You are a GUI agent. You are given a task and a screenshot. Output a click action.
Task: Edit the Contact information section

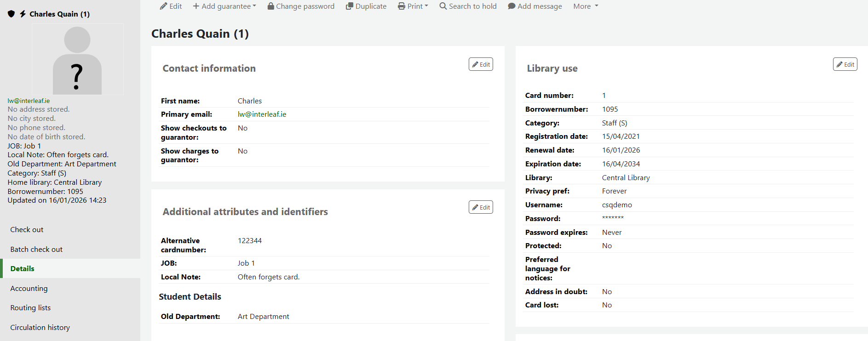point(481,64)
